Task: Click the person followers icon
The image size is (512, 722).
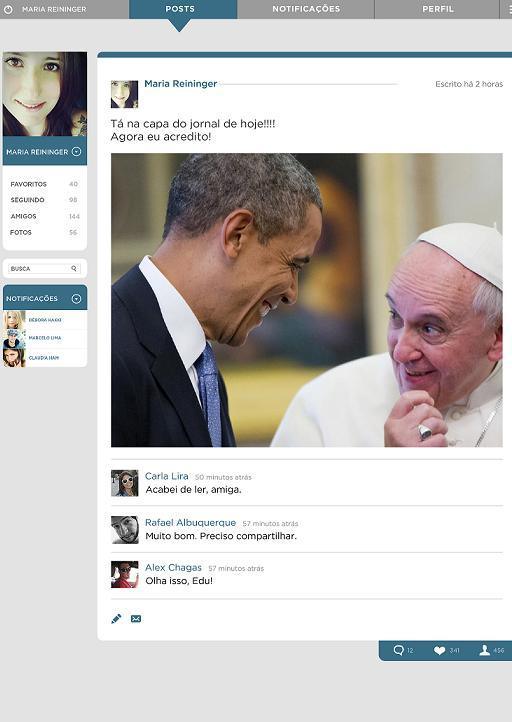Action: (x=484, y=650)
